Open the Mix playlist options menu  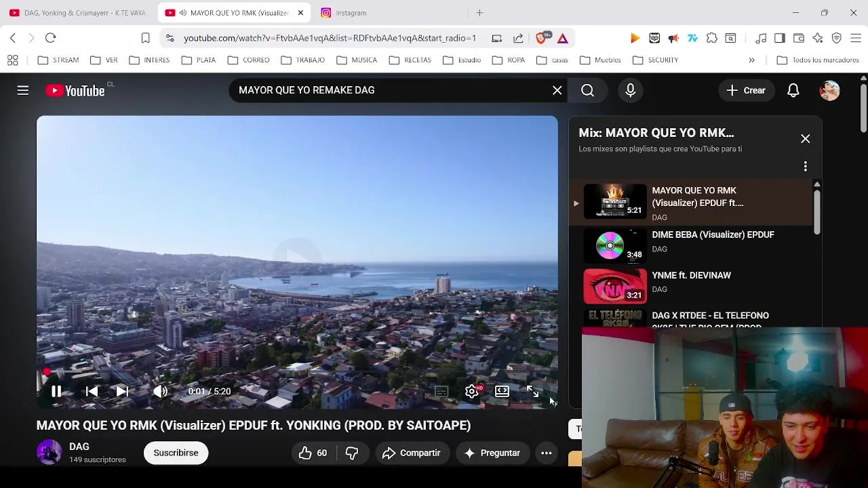pyautogui.click(x=806, y=166)
